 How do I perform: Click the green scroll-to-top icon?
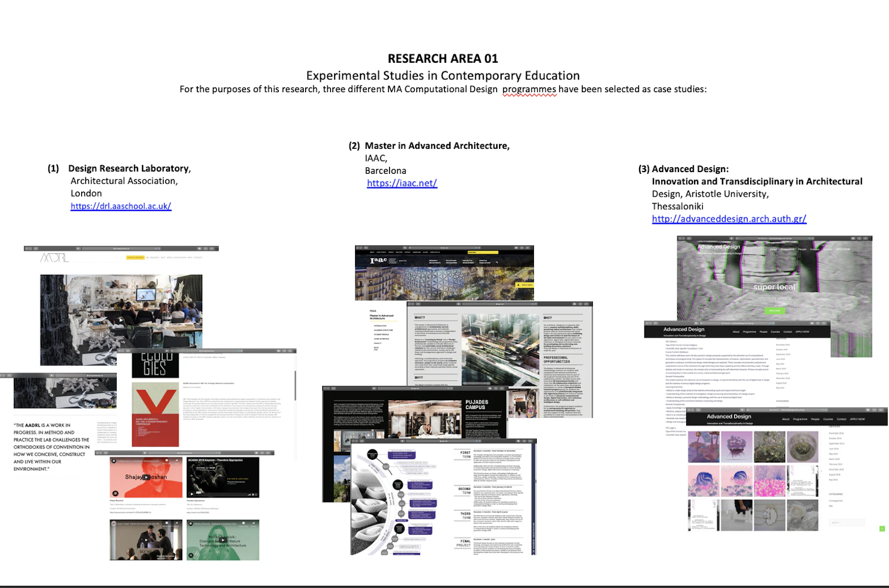[x=882, y=529]
